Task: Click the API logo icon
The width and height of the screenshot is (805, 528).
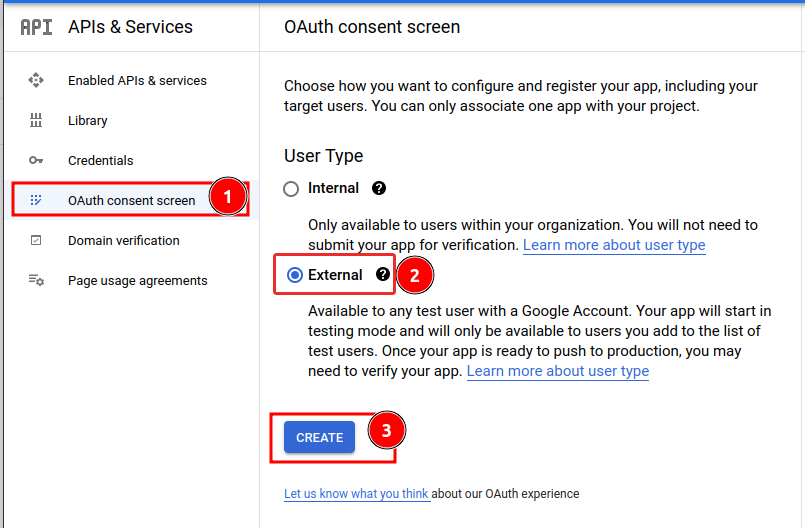Action: click(x=36, y=27)
